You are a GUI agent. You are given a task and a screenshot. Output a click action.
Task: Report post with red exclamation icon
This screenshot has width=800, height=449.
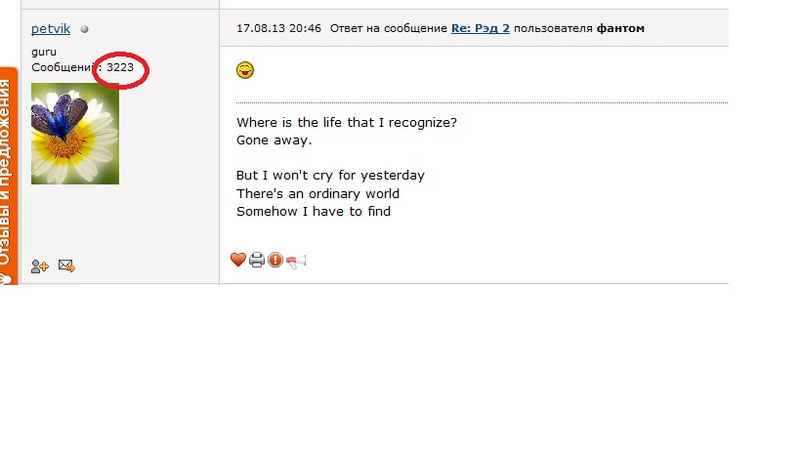275,260
